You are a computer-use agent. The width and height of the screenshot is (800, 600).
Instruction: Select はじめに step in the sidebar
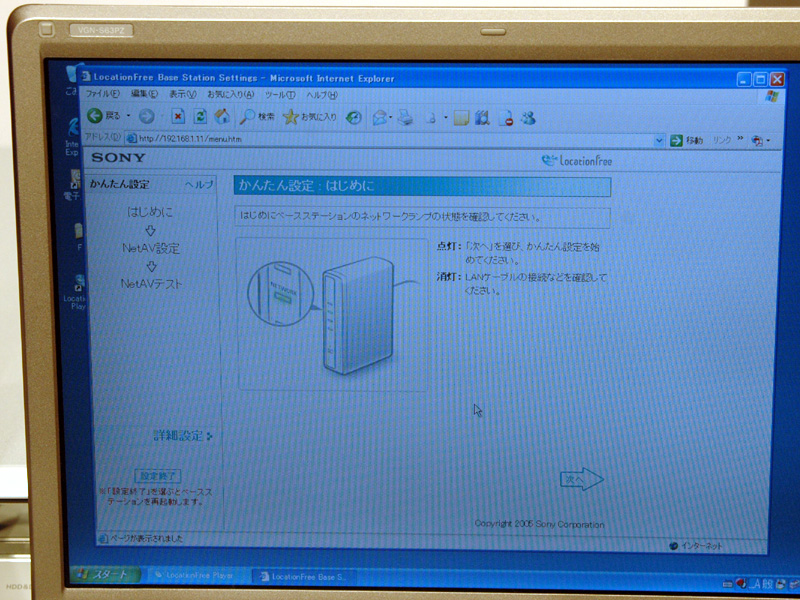(x=150, y=212)
